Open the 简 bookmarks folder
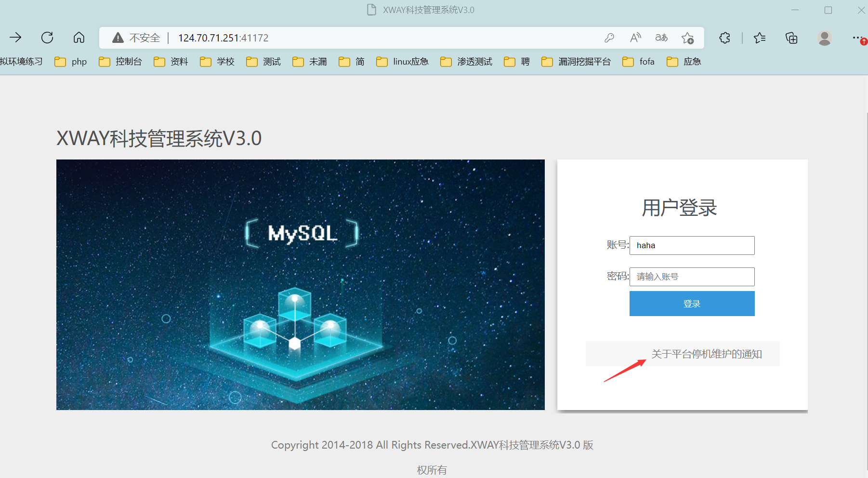The width and height of the screenshot is (868, 478). click(352, 62)
